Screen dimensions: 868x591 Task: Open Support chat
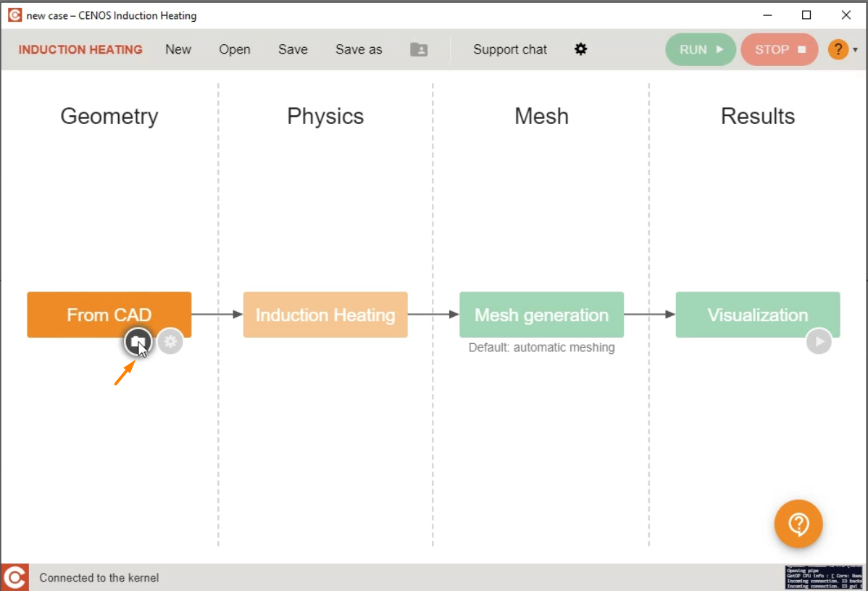coord(510,49)
